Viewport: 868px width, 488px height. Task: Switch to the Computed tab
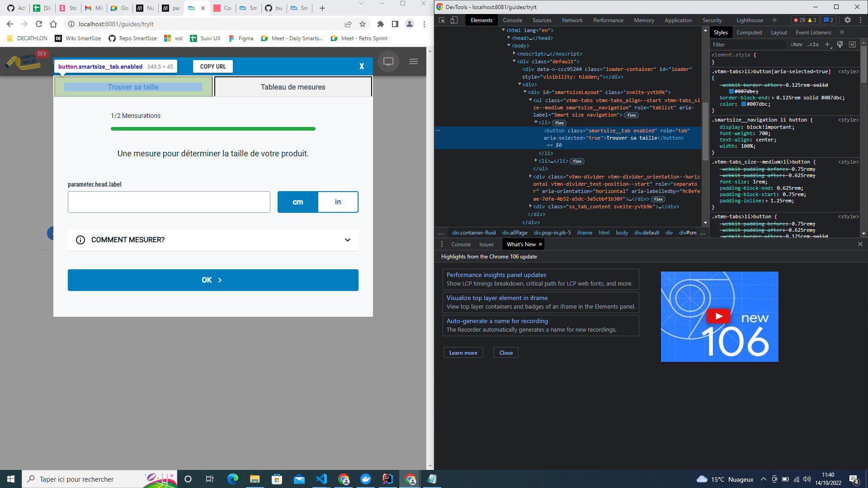tap(749, 32)
